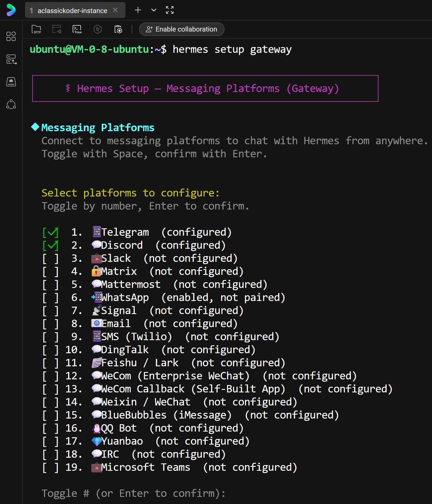Click the hexagon icon in the toolbar
This screenshot has width=432, height=504.
[x=98, y=29]
